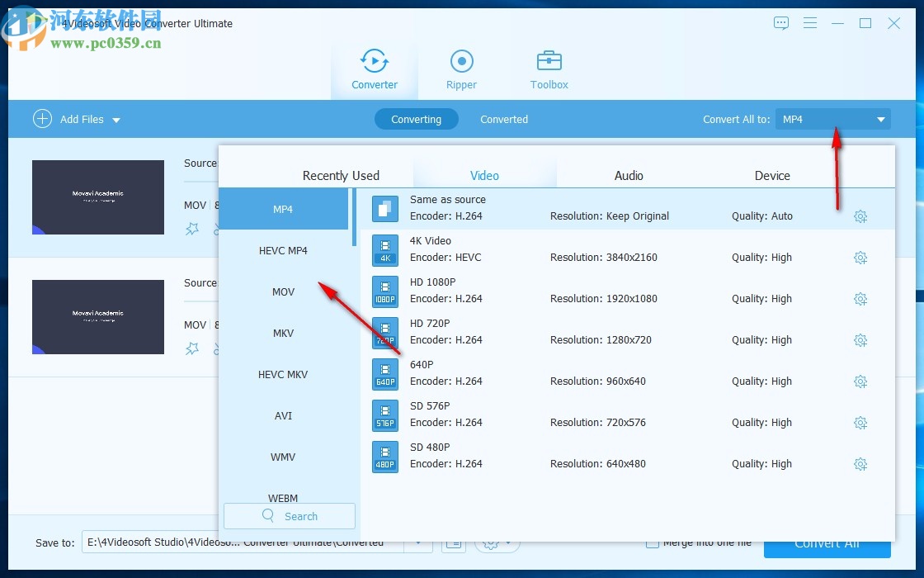Expand the Save to path dropdown
The height and width of the screenshot is (578, 924).
pos(418,542)
